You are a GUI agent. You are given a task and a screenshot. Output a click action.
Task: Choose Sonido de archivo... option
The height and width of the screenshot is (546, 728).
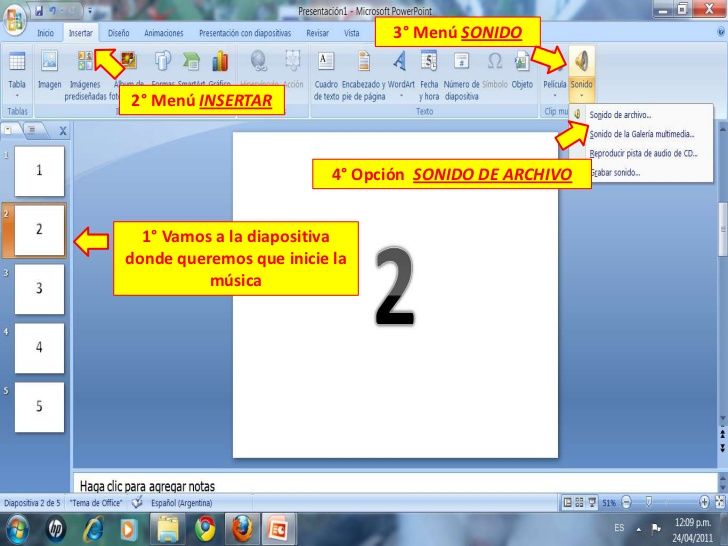(641, 115)
